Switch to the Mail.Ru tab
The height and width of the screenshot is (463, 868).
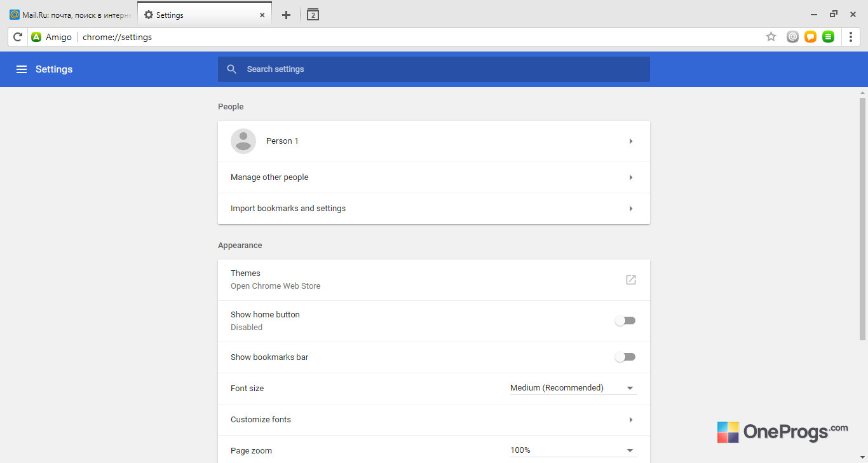pos(71,15)
